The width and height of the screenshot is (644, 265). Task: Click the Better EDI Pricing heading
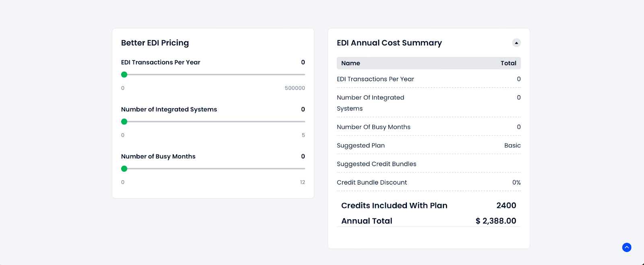coord(155,43)
